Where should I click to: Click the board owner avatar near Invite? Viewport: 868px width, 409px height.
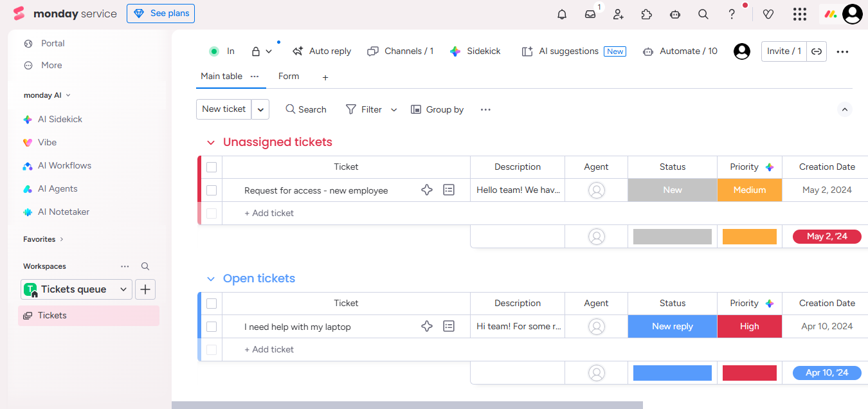[x=742, y=51]
